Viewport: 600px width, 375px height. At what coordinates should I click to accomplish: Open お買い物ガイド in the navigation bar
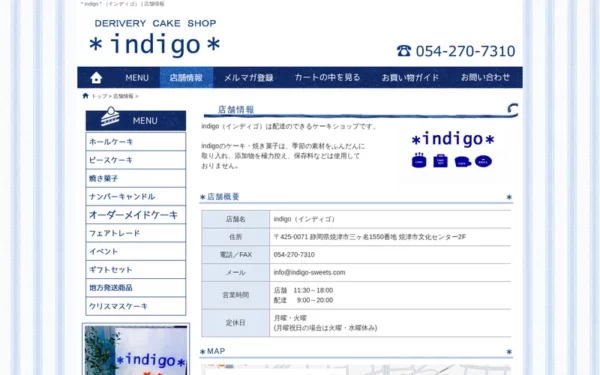click(x=410, y=78)
